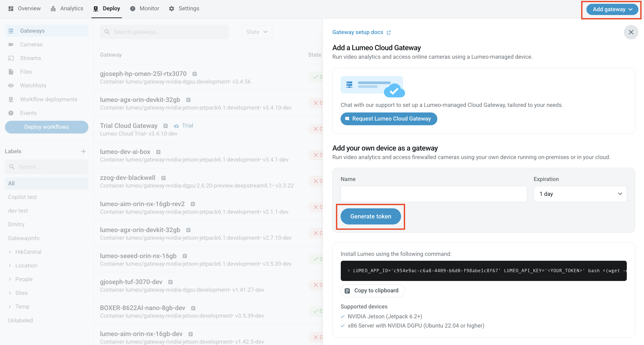The width and height of the screenshot is (644, 345).
Task: Click the Files sidebar icon
Action: click(11, 72)
